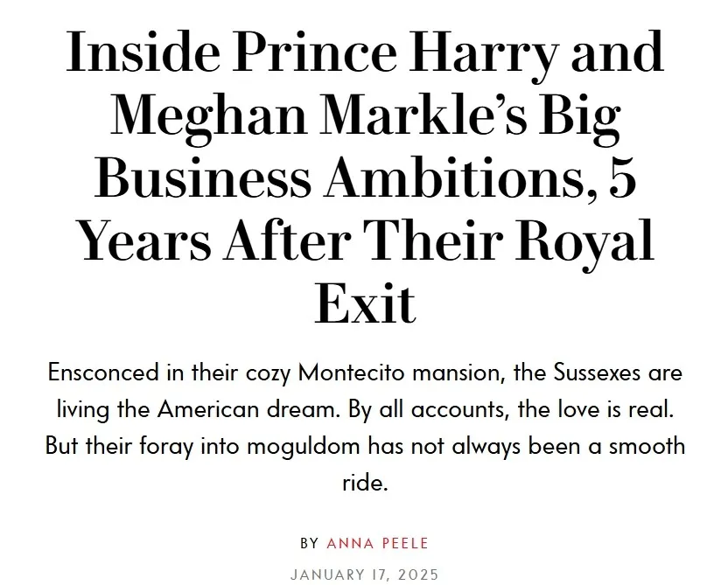728x585 pixels.
Task: Click the 'BY' byline label
Action: click(310, 543)
